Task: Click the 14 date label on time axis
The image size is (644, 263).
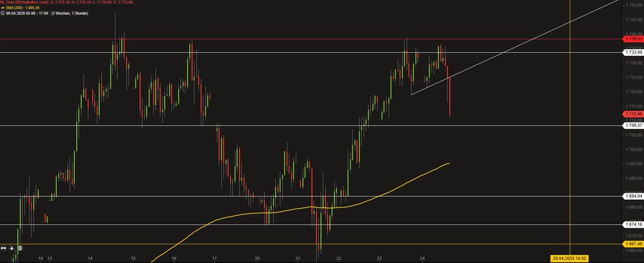Action: click(90, 258)
